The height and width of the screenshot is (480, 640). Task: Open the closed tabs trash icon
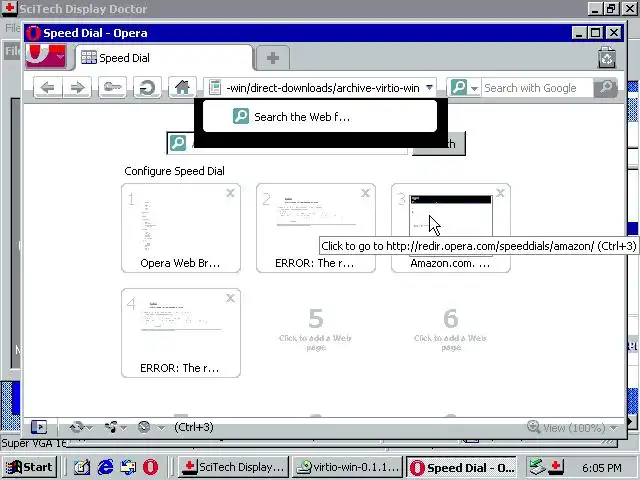pos(607,58)
